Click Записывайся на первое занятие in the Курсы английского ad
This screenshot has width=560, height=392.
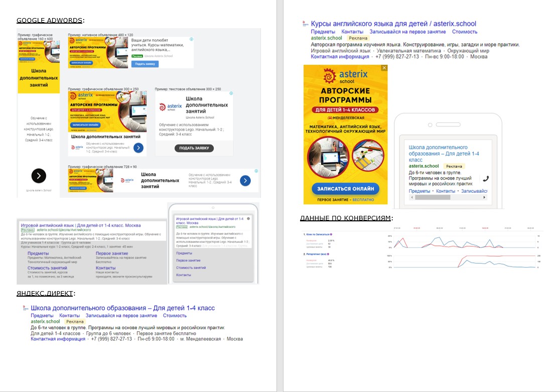click(407, 32)
